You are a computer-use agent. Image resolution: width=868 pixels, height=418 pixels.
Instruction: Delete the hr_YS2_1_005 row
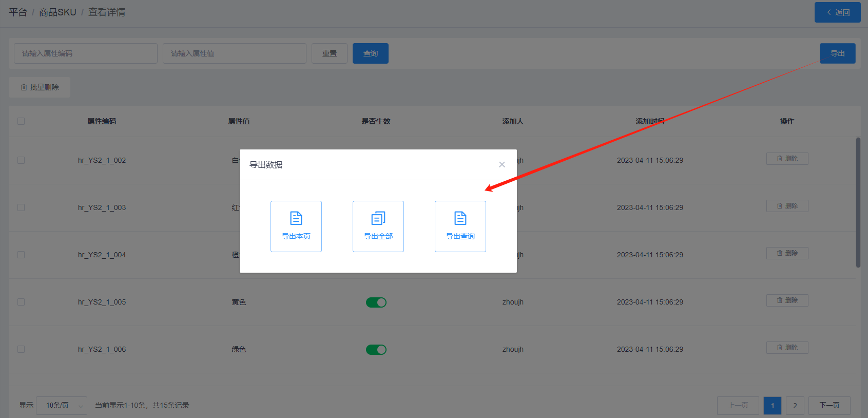click(x=787, y=300)
